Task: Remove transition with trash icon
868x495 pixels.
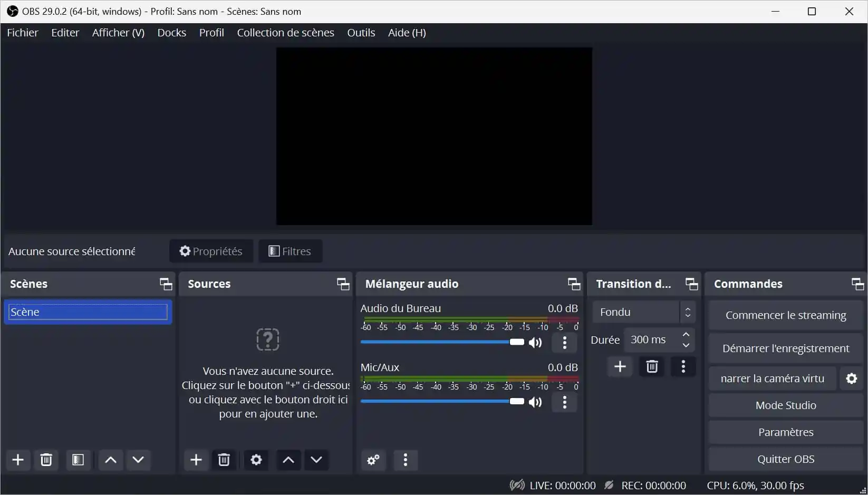Action: [652, 366]
